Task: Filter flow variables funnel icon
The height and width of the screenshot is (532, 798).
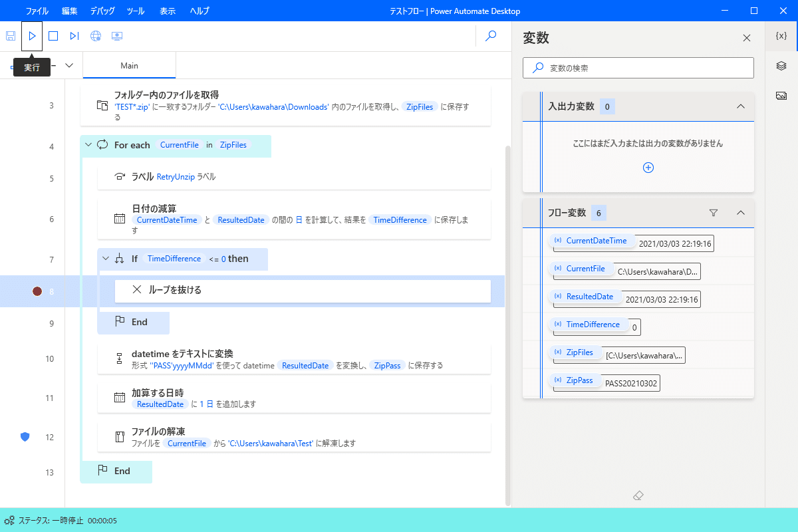Action: (714, 213)
